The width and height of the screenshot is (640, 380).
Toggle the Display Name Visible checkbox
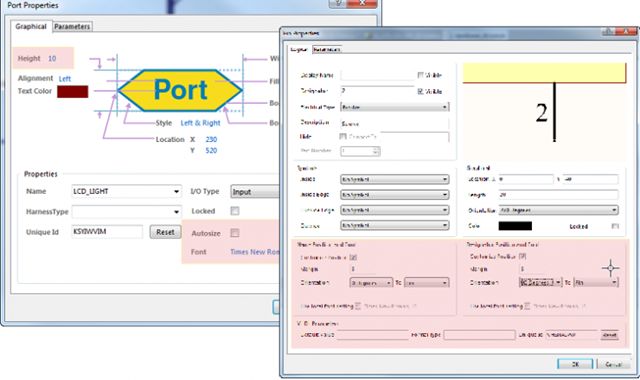(420, 75)
